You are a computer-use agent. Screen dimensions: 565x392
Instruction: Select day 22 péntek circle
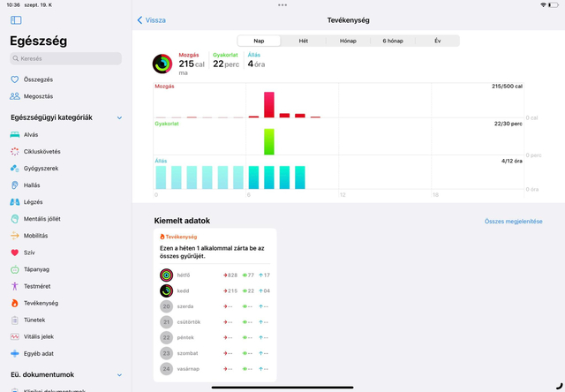pos(166,337)
